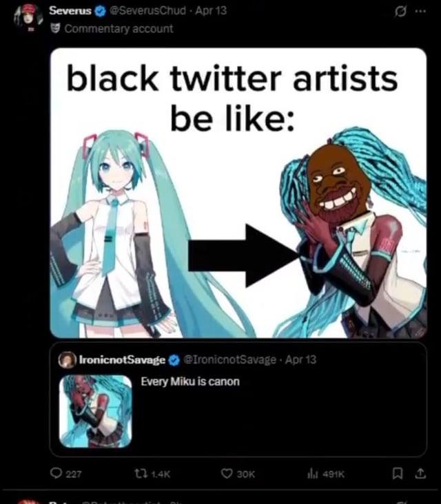The image size is (441, 504).
Task: Open the @SeverusChud handle link
Action: 147,10
